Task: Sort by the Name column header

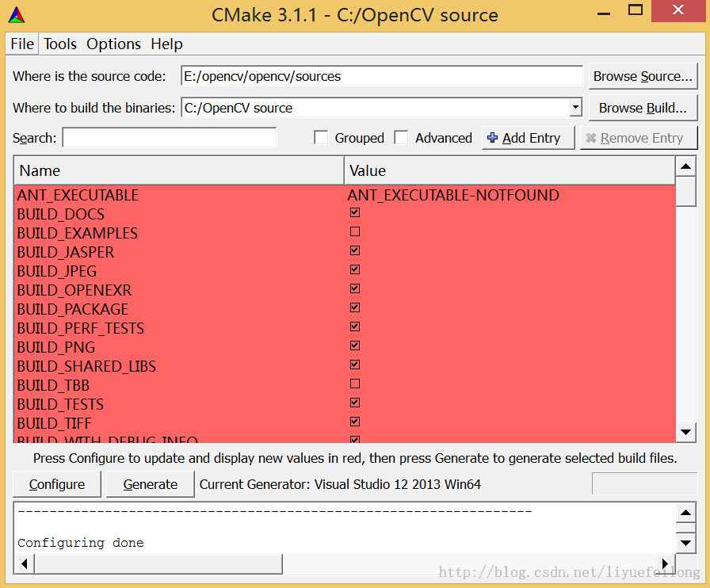Action: point(179,171)
